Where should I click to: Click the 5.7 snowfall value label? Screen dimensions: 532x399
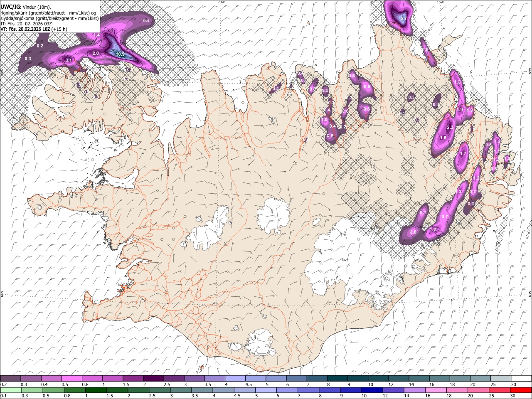(x=403, y=18)
